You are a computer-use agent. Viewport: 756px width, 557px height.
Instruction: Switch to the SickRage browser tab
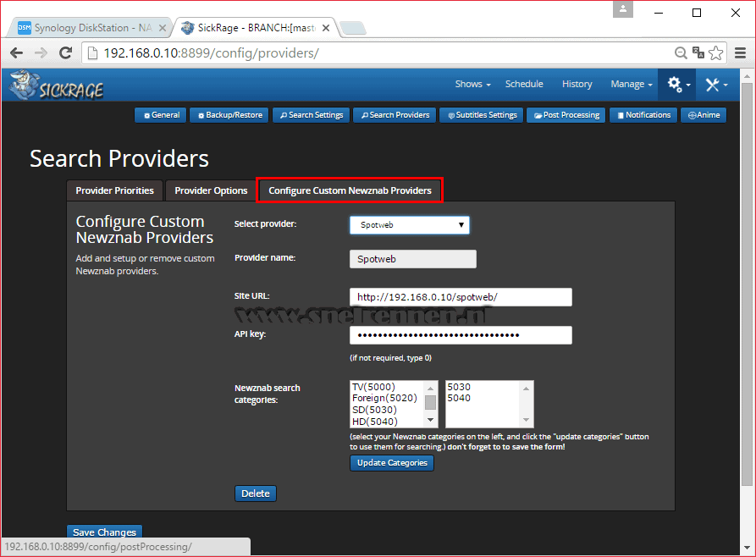pos(256,28)
